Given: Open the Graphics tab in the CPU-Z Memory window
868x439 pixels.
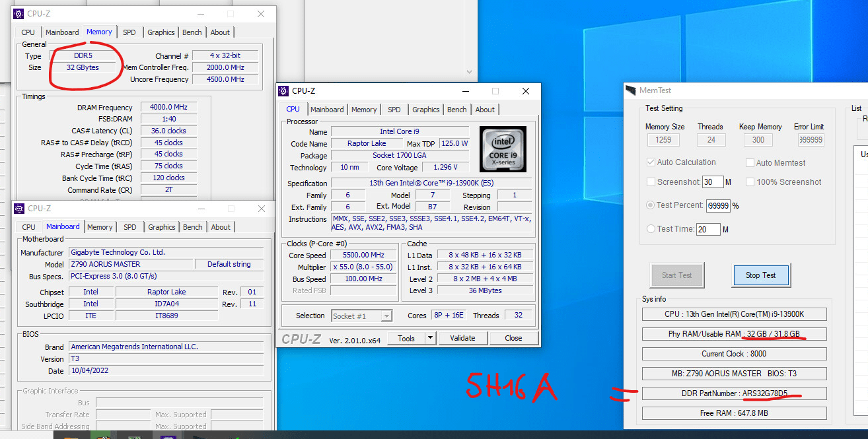Looking at the screenshot, I should (x=161, y=32).
